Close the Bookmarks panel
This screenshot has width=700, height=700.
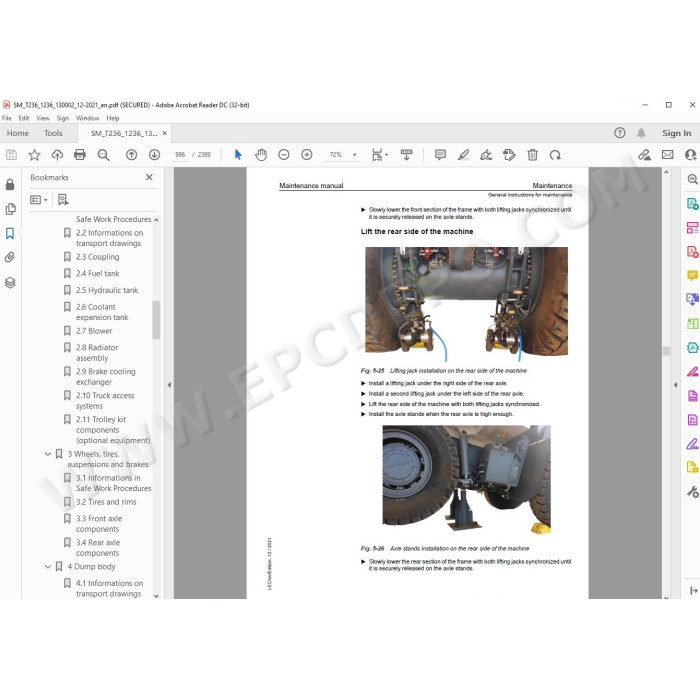pos(149,177)
